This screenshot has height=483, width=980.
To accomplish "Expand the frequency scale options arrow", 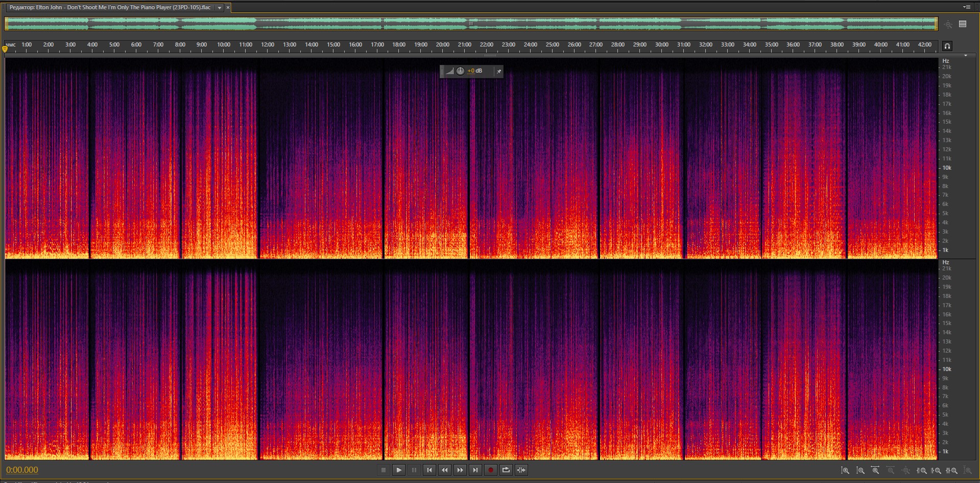I will (965, 56).
